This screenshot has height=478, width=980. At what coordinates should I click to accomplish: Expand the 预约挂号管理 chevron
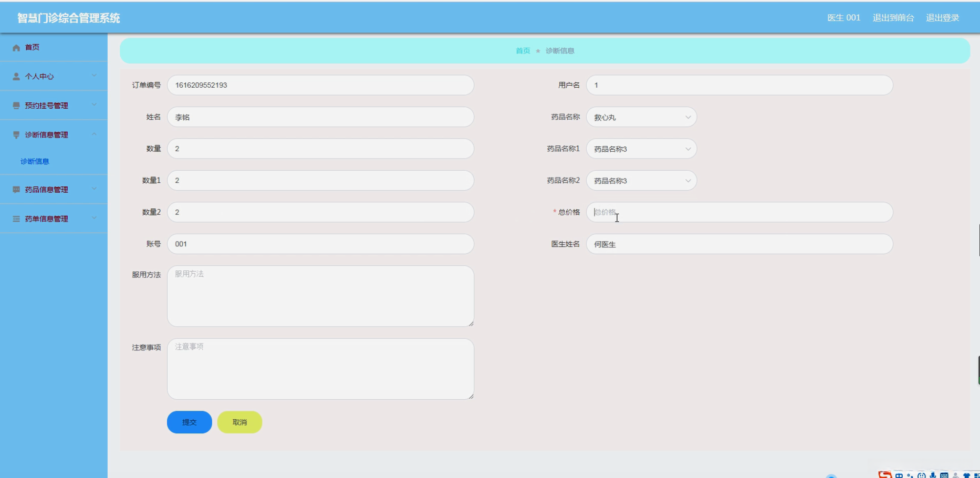pyautogui.click(x=94, y=105)
